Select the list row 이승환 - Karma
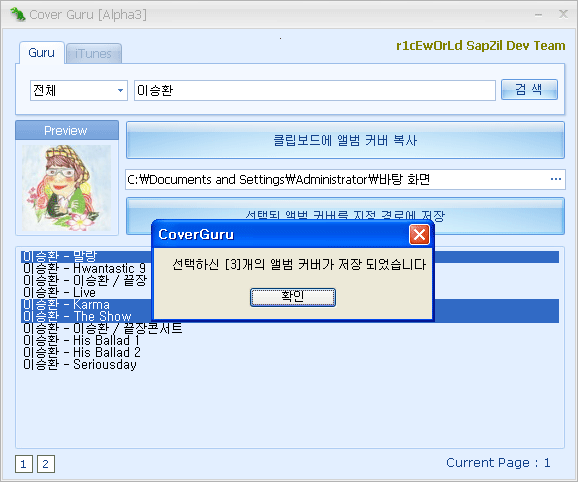The image size is (578, 482). point(290,305)
